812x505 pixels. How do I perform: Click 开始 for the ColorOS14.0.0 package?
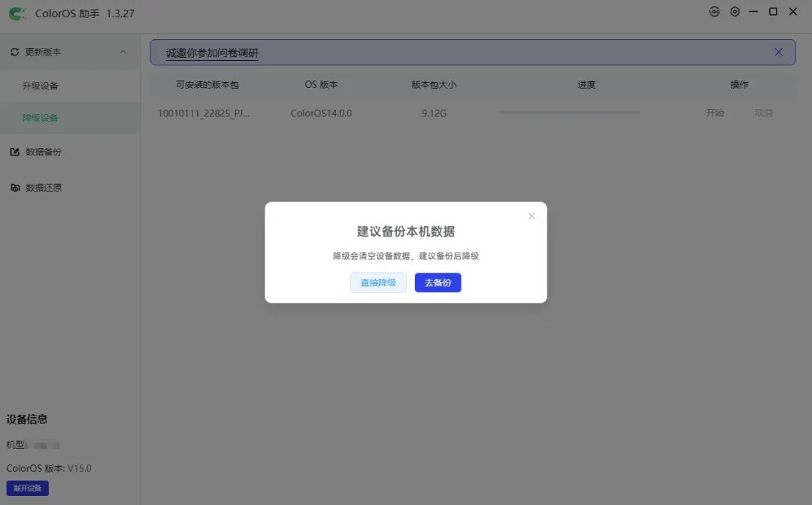coord(715,113)
